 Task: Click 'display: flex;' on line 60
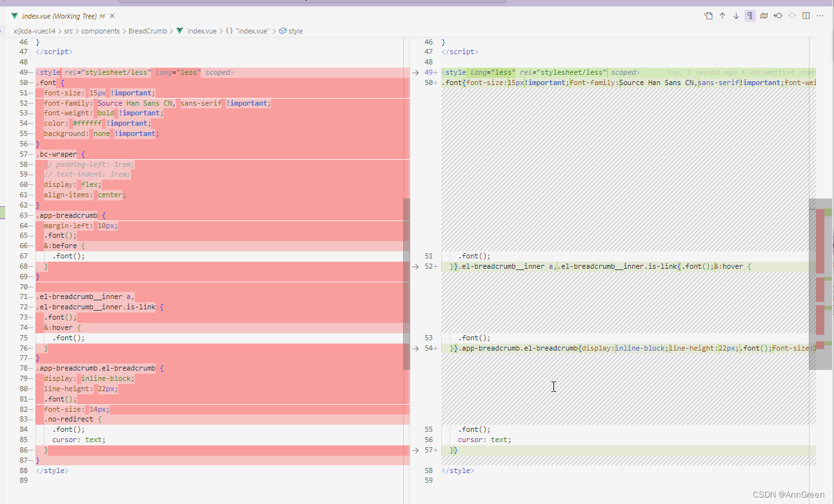tap(72, 184)
